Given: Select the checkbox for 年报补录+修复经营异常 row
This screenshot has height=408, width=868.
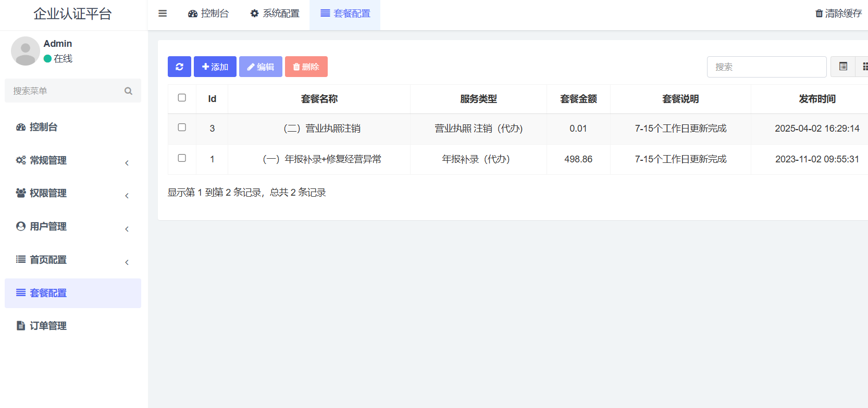Looking at the screenshot, I should [x=182, y=158].
